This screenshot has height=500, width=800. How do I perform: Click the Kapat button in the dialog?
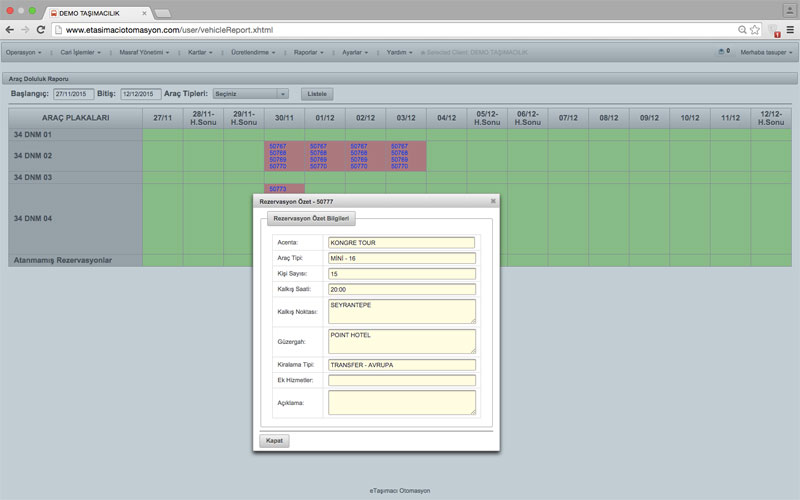tap(274, 440)
